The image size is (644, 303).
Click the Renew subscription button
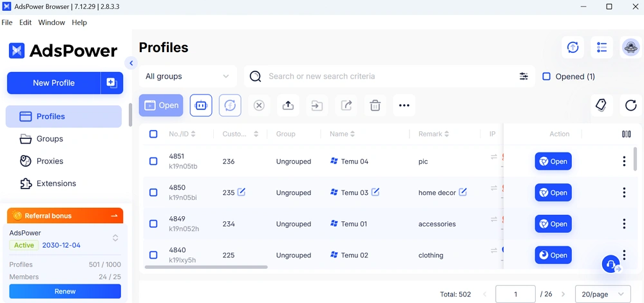pyautogui.click(x=65, y=291)
